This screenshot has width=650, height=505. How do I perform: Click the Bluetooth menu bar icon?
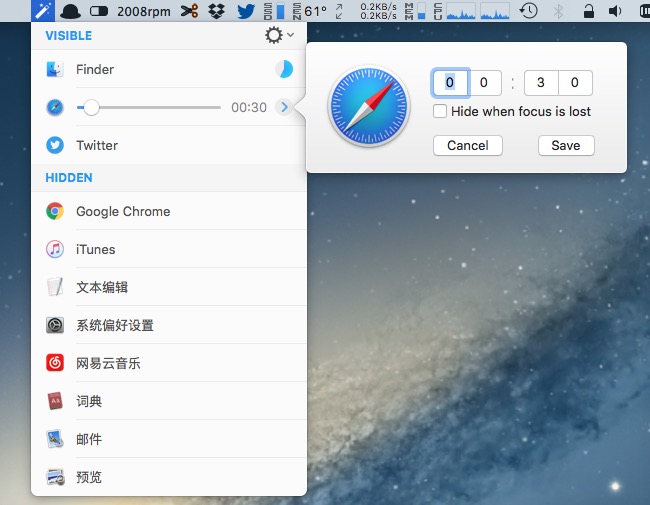pos(558,11)
